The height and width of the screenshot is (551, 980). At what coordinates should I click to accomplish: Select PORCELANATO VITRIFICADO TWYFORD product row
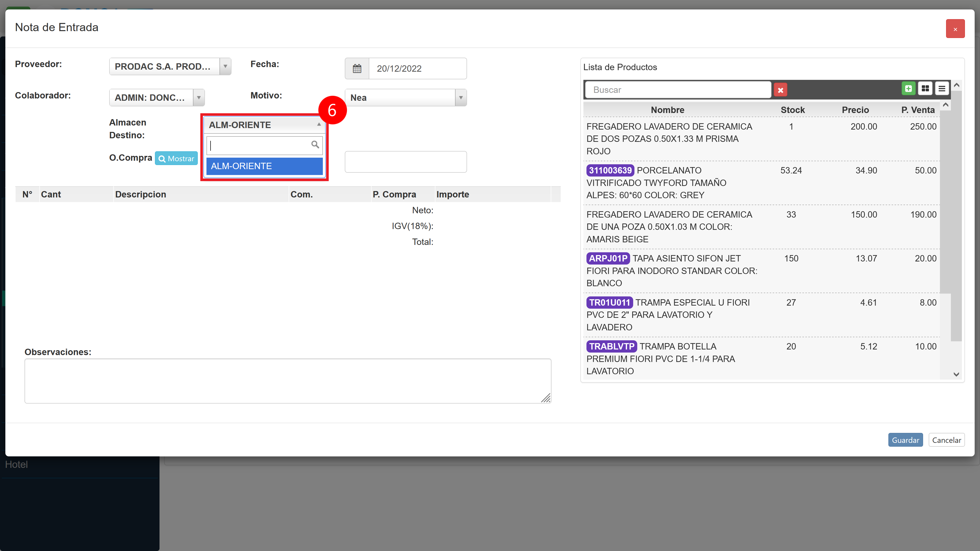coord(761,183)
